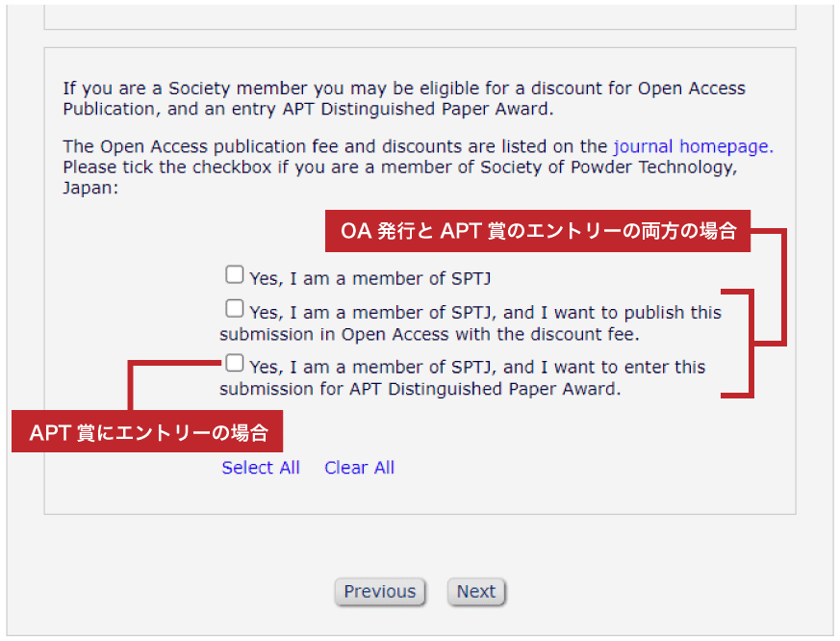The width and height of the screenshot is (840, 641).
Task: Tick the 'Yes, I am a member of SPTJ' checkbox
Action: click(x=234, y=275)
